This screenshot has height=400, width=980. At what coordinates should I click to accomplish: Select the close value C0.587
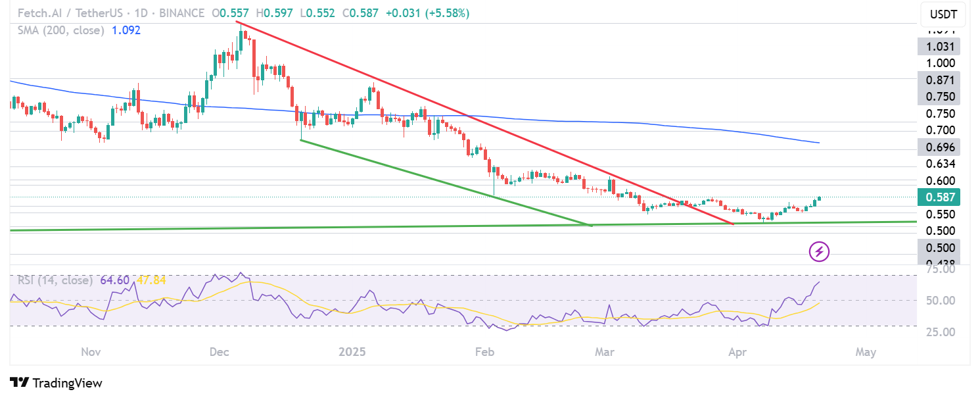(x=359, y=13)
